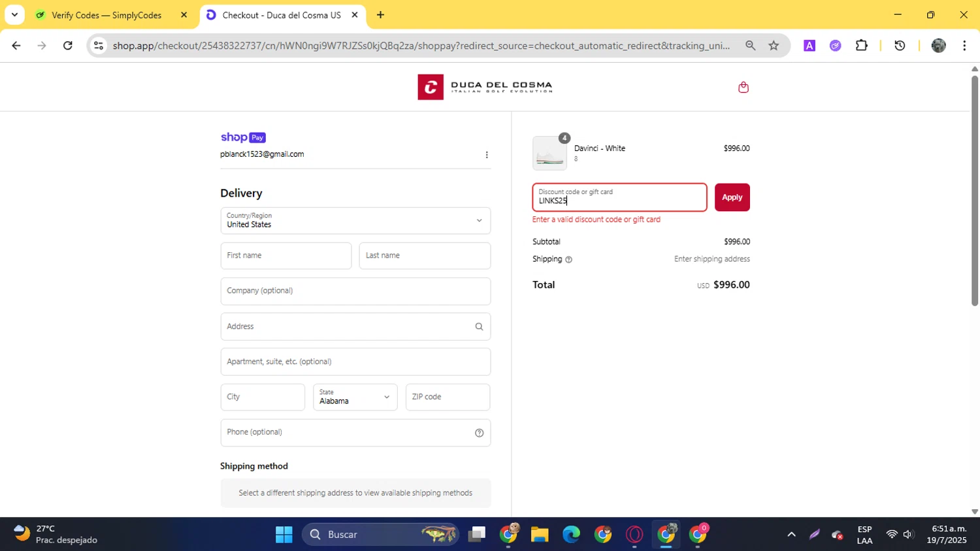Open the Wi-Fi network settings icon
The image size is (980, 551).
click(891, 535)
